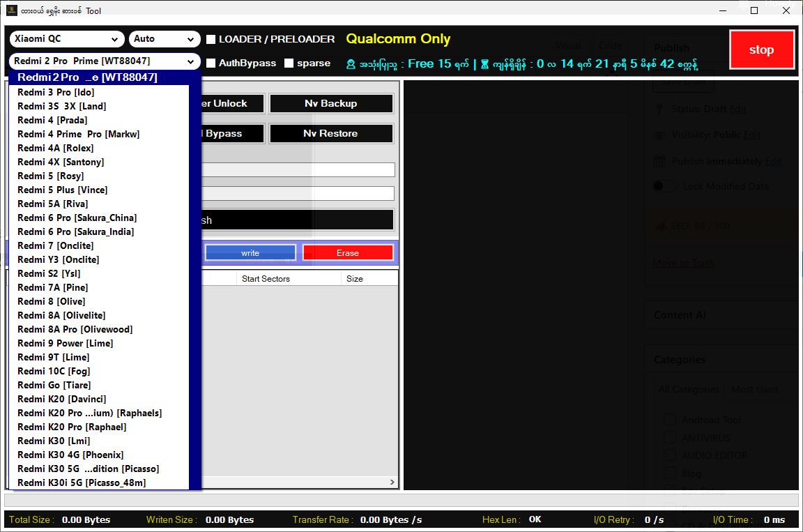Enable the LOADER / PRELOADER checkbox
803x532 pixels.
coord(211,40)
